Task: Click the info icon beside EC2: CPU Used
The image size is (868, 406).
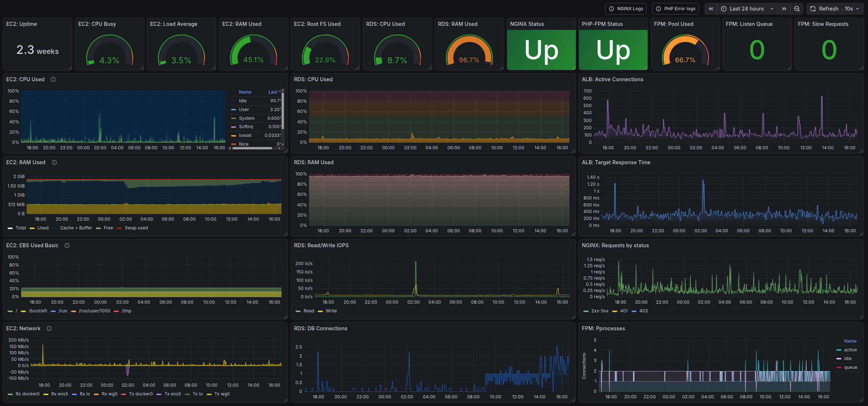Action: tap(53, 79)
